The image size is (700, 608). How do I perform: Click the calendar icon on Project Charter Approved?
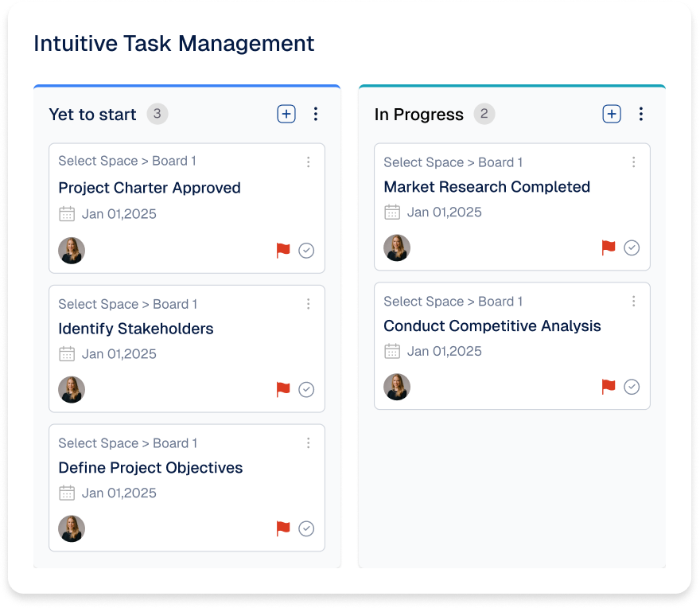point(69,213)
